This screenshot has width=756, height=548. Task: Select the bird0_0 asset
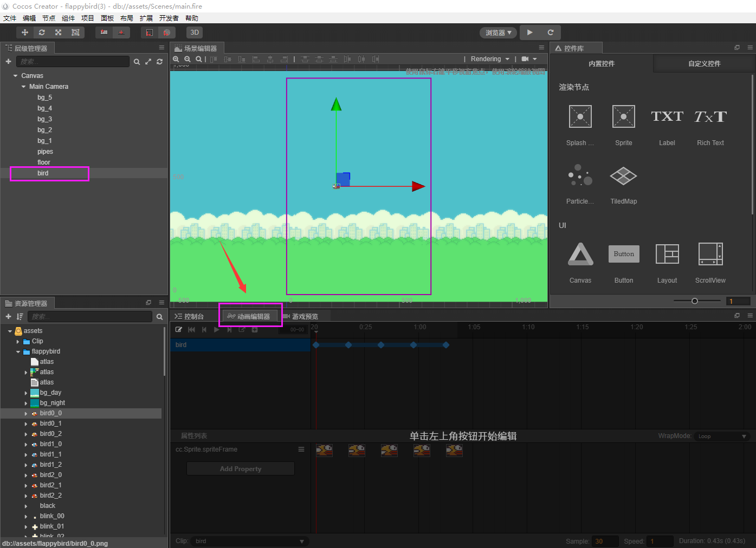point(50,413)
